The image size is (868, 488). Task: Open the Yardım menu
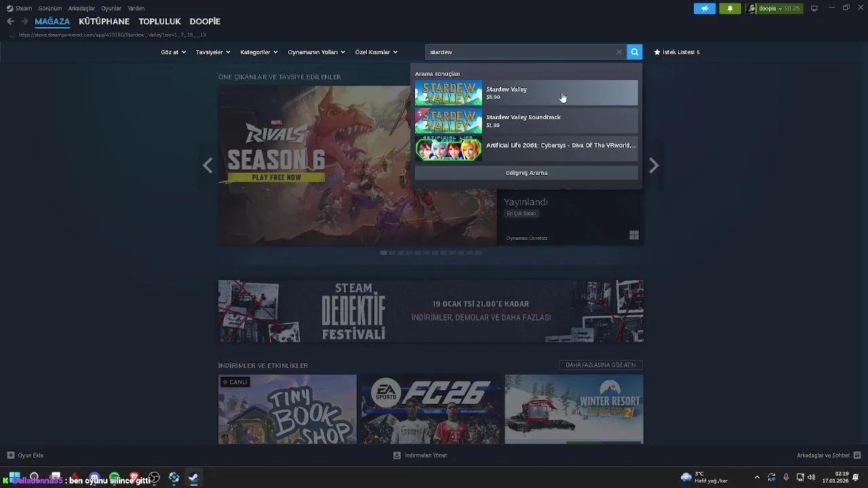click(x=136, y=8)
